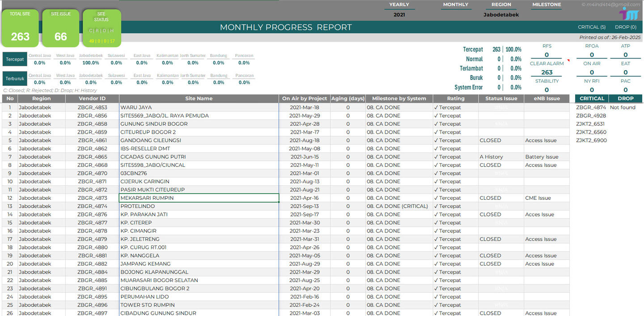644x316 pixels.
Task: Open the REGION tab
Action: tap(501, 4)
